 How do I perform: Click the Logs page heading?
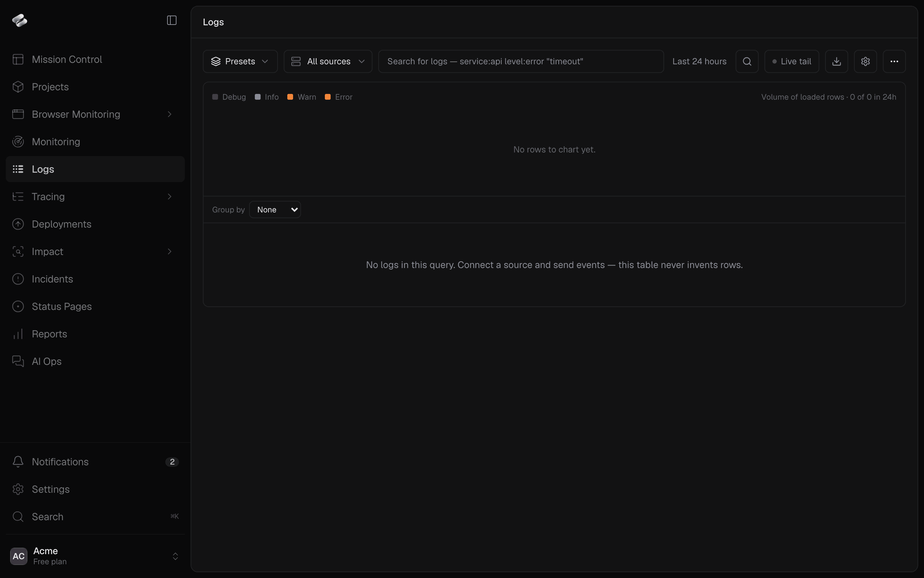pyautogui.click(x=213, y=22)
